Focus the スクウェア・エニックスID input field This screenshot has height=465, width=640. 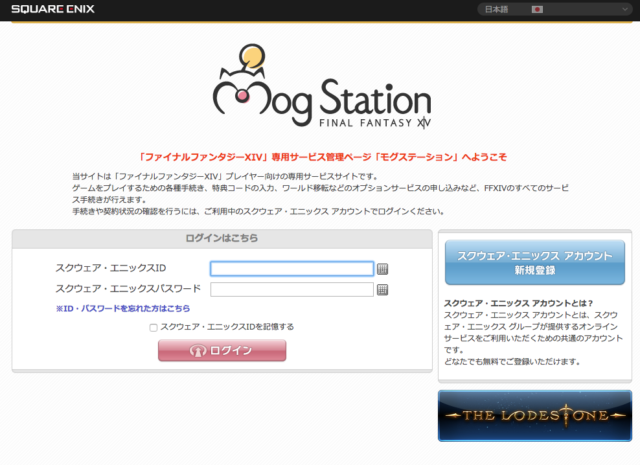point(291,268)
